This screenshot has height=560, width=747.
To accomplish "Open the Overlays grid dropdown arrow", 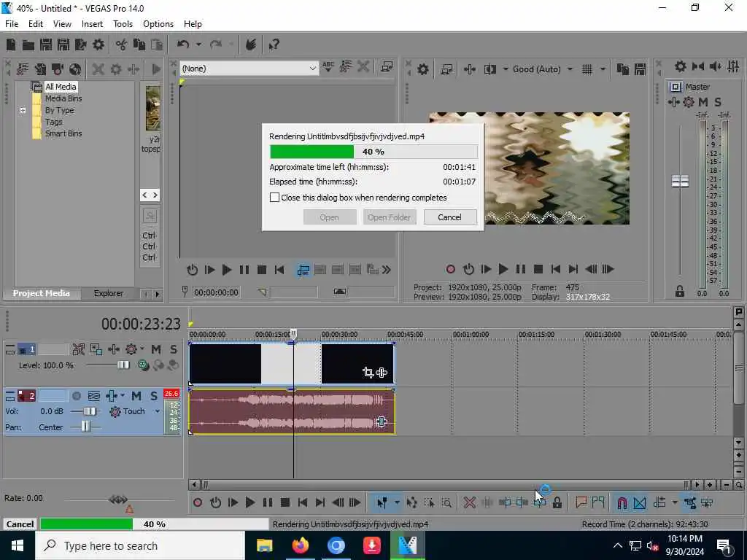I will 603,69.
